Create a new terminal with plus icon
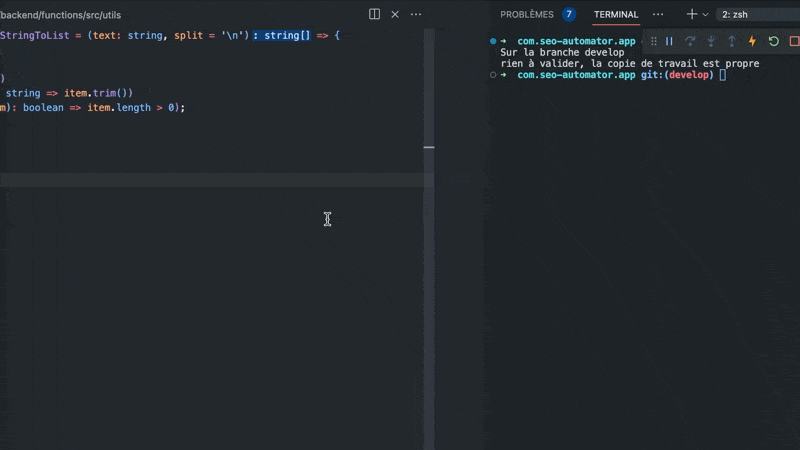This screenshot has height=450, width=800. 691,14
